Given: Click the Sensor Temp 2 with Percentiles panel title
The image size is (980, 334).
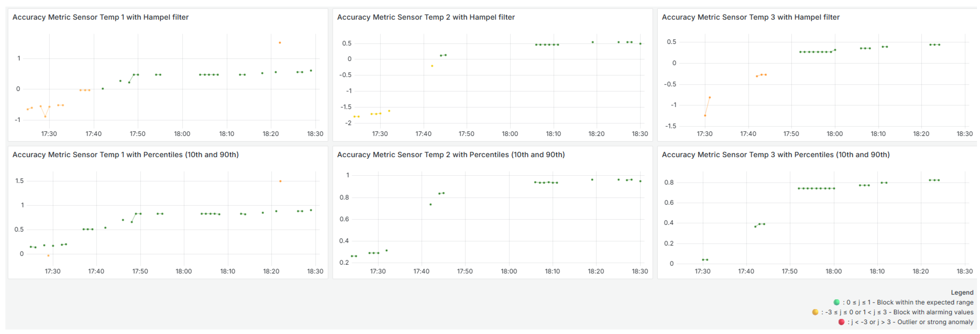Looking at the screenshot, I should (450, 155).
